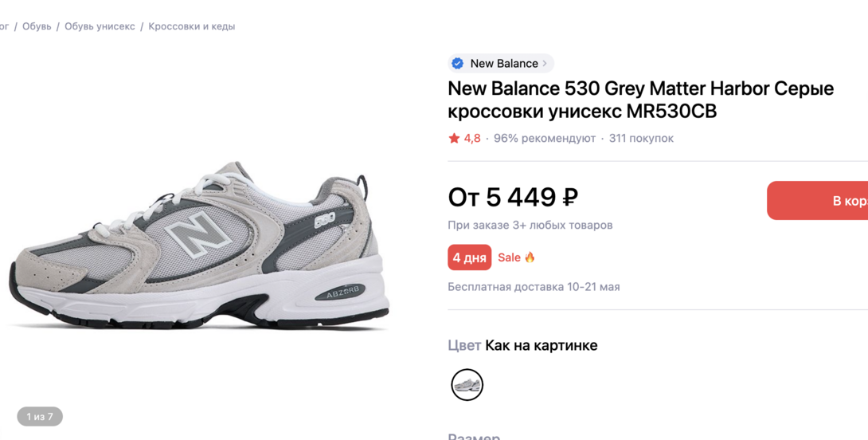This screenshot has height=440, width=868.
Task: Click the fire icon next to Sale
Action: click(x=530, y=257)
